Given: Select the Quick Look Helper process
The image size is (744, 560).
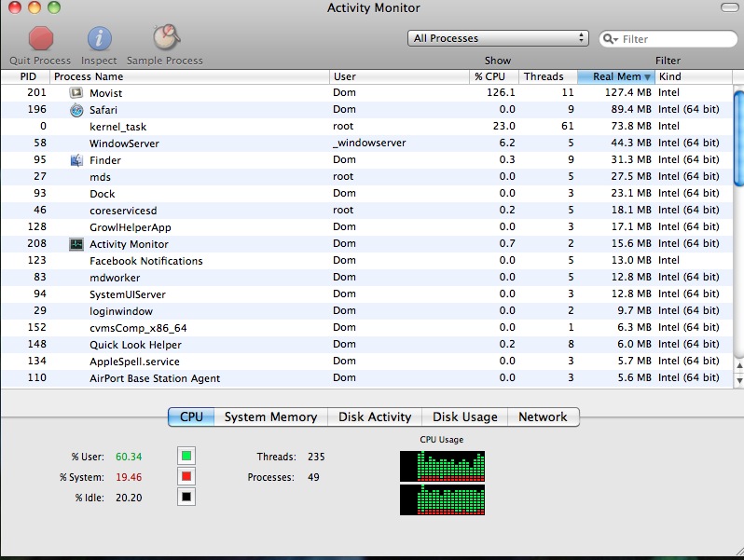Looking at the screenshot, I should click(x=366, y=345).
